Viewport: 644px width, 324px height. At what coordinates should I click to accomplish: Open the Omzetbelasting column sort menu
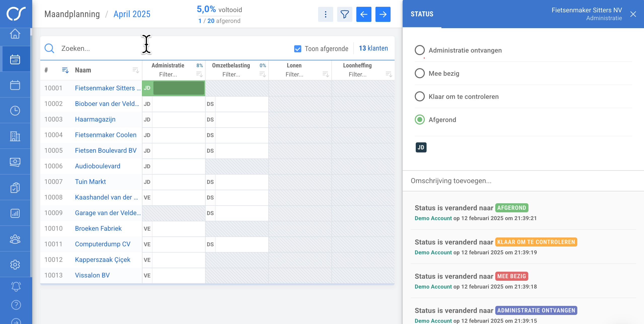tap(262, 74)
